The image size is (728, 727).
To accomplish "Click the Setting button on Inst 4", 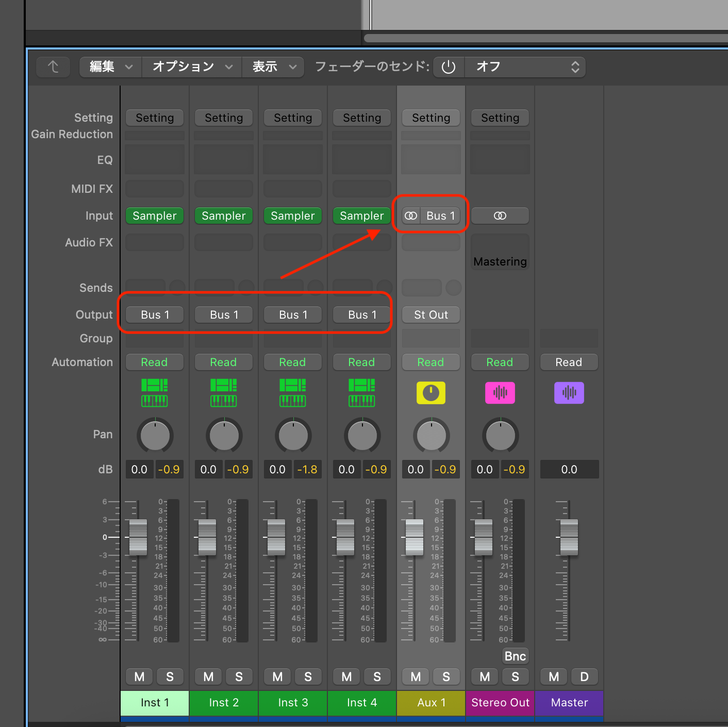I will (x=362, y=118).
